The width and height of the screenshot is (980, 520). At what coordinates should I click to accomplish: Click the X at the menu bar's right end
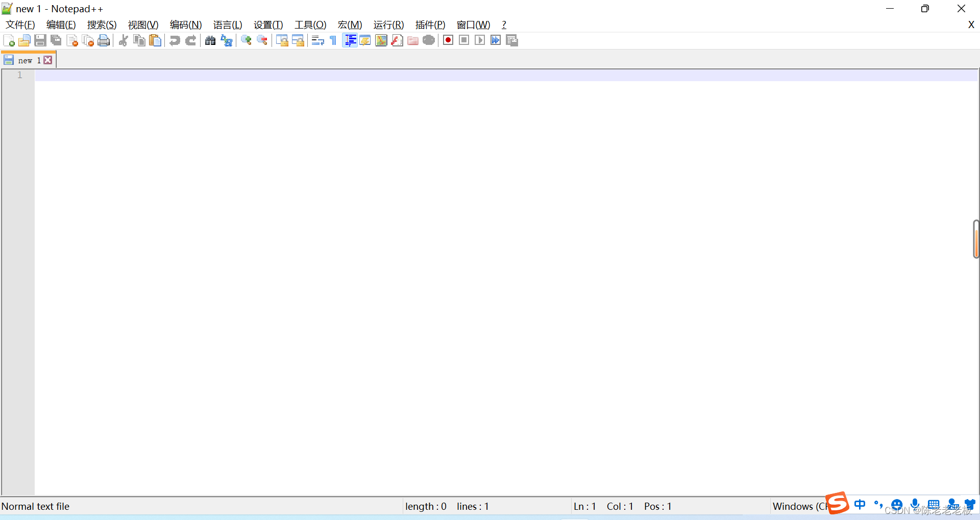971,24
